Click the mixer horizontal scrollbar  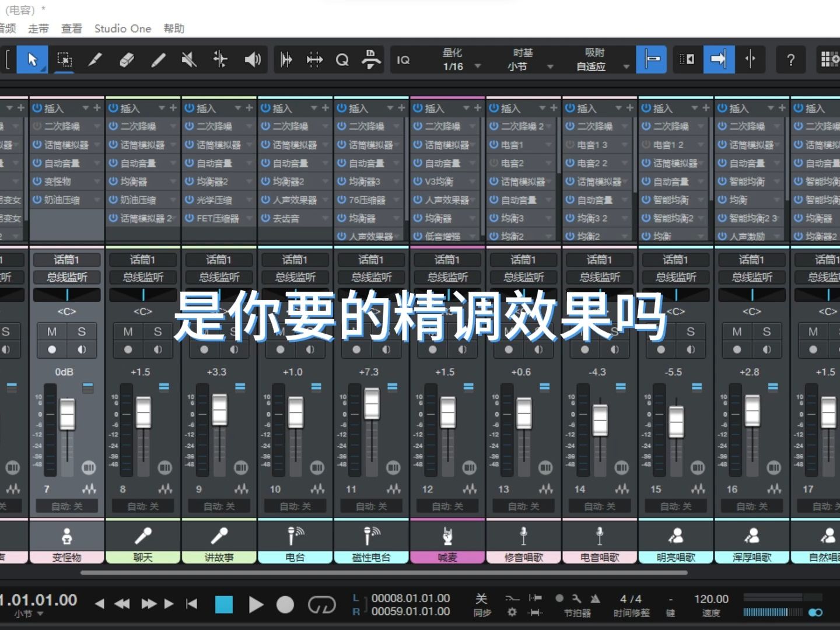[x=384, y=572]
